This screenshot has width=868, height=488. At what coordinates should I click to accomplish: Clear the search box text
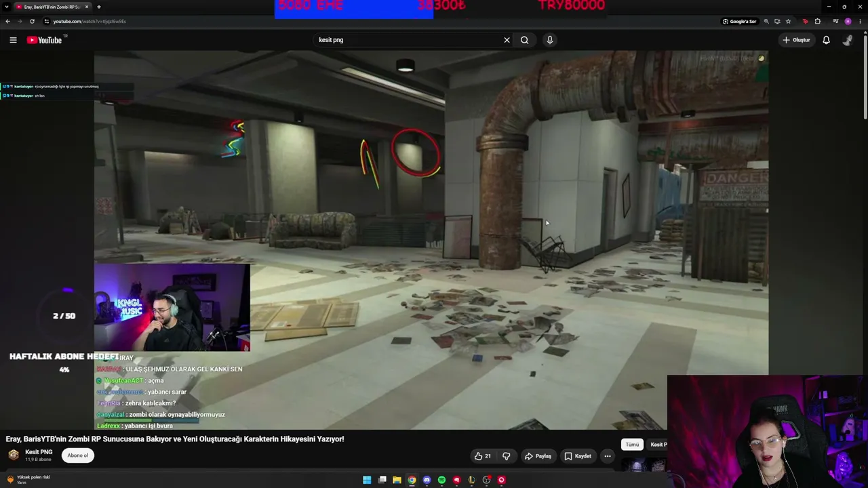click(507, 40)
